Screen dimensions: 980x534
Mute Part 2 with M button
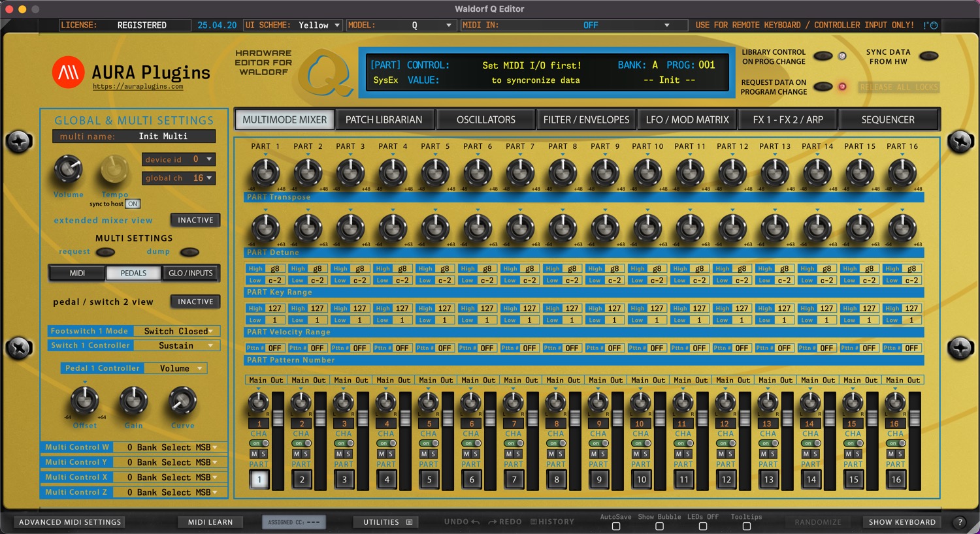point(297,454)
